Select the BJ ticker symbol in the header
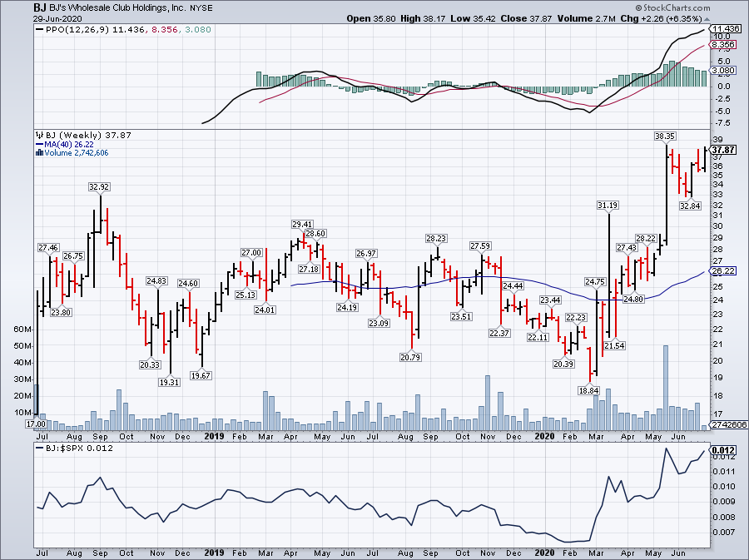Screen dimensions: 749x560 pos(40,7)
